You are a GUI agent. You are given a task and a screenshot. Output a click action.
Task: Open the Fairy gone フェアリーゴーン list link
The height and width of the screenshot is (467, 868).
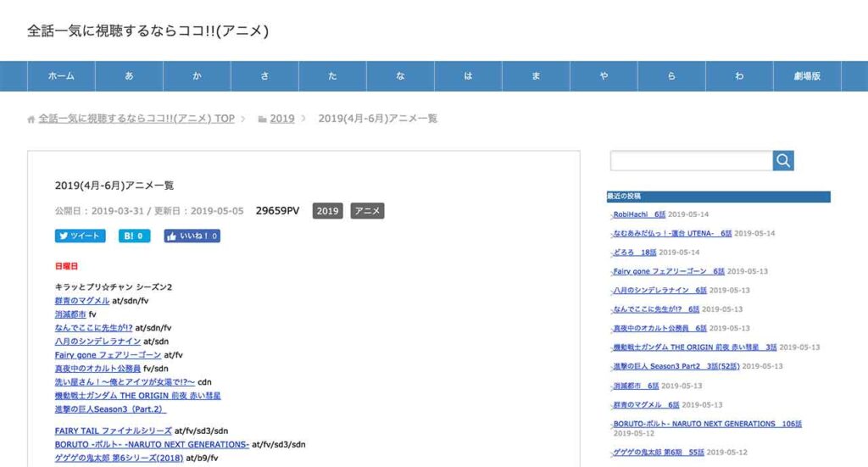[108, 354]
